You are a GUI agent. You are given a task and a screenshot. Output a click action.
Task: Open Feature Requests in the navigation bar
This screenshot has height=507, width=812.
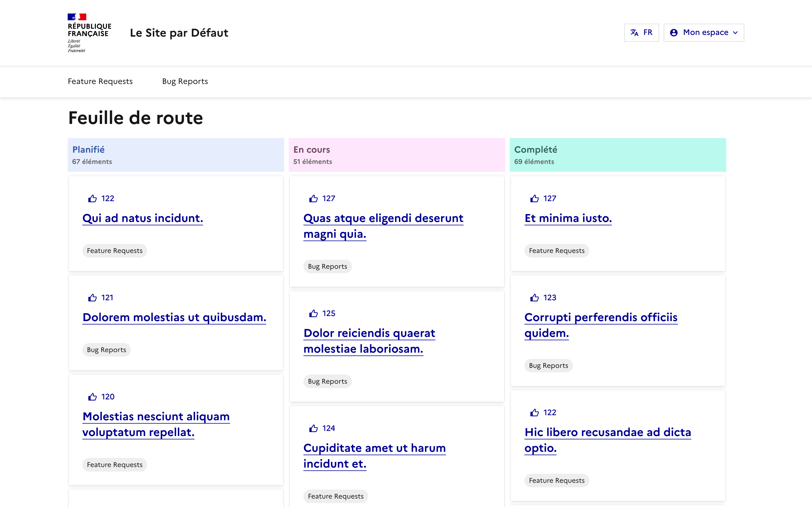click(x=100, y=81)
